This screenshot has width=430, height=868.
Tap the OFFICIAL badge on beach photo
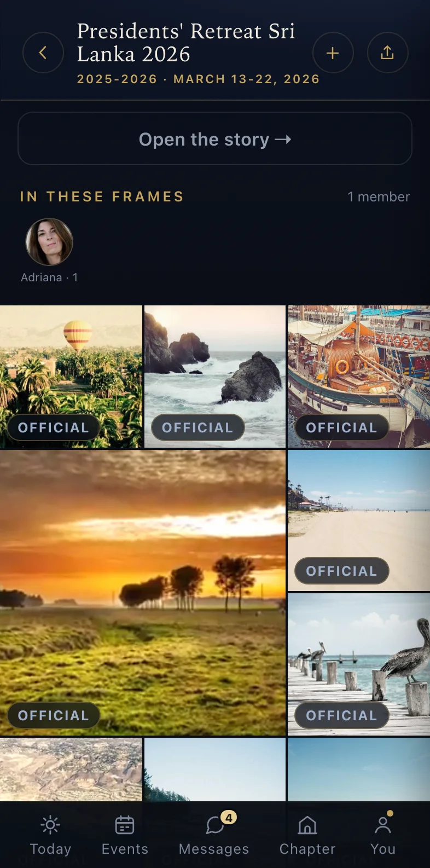click(x=342, y=571)
